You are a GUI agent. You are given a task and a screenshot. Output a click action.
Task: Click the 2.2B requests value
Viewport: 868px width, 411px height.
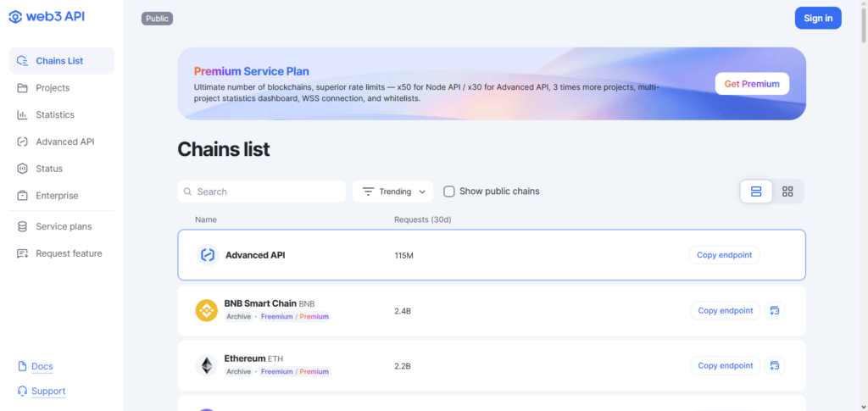pyautogui.click(x=403, y=366)
